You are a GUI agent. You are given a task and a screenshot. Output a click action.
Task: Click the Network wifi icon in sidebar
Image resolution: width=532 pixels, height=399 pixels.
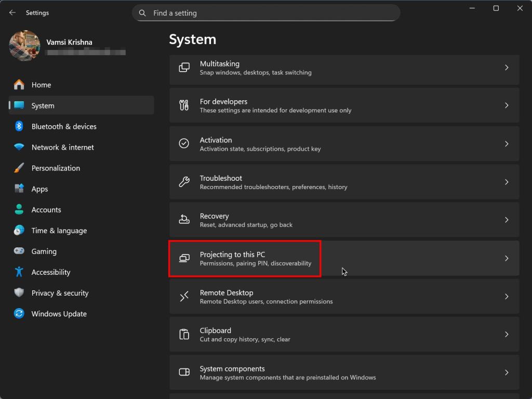click(x=19, y=147)
